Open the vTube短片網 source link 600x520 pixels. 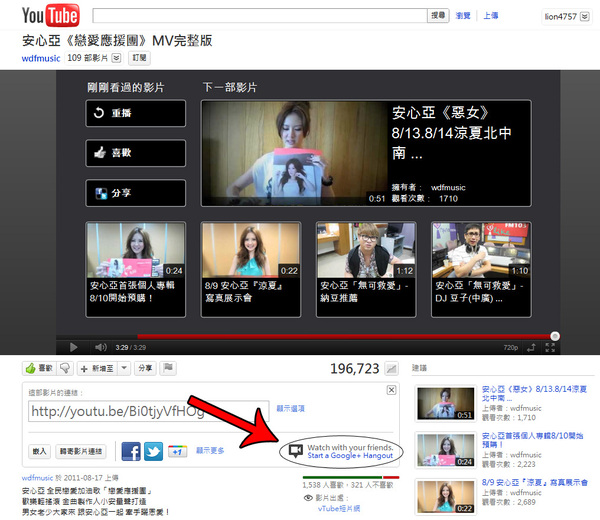click(339, 509)
